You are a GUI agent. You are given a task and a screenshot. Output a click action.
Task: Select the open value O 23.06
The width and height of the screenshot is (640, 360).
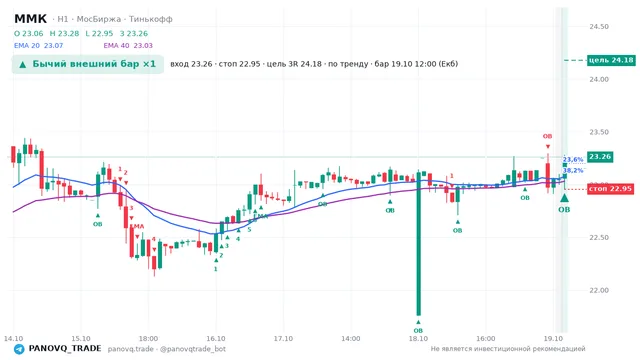[29, 33]
